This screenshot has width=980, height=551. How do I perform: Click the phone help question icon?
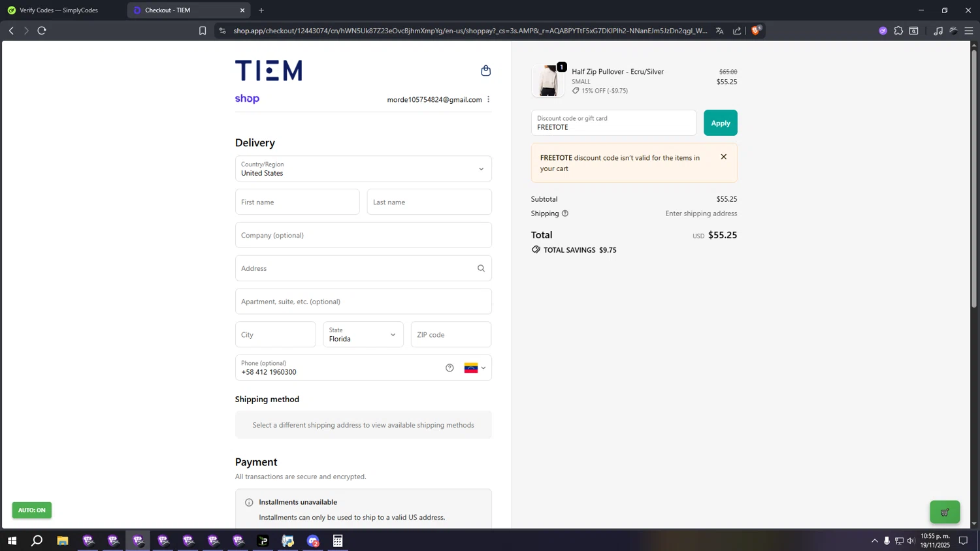point(449,368)
